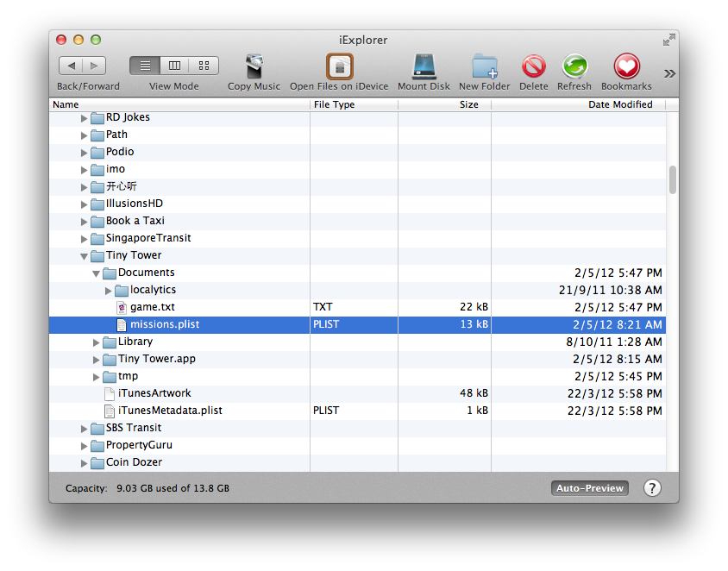Select the iTunesMetadata.plist file icon
728x571 pixels.
point(110,411)
